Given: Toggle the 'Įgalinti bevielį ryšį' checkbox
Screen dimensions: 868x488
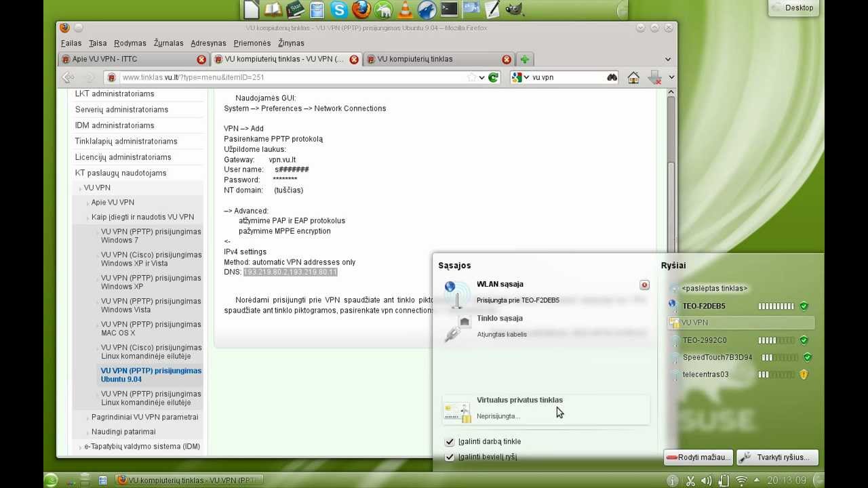Looking at the screenshot, I should [449, 457].
